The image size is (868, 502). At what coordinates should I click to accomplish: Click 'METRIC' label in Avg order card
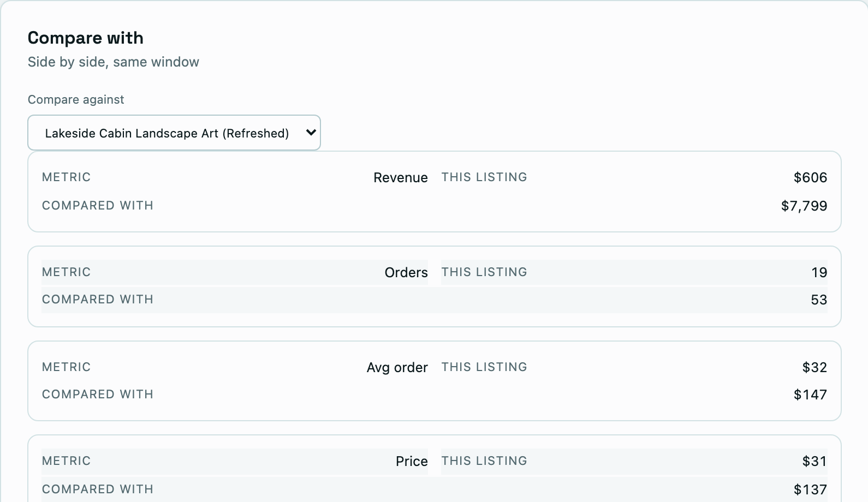tap(67, 367)
